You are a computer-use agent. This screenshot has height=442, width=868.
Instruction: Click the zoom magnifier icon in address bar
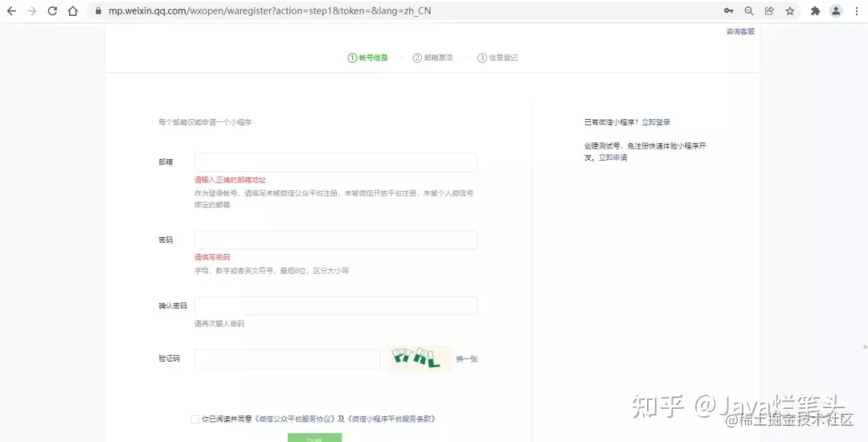tap(749, 11)
